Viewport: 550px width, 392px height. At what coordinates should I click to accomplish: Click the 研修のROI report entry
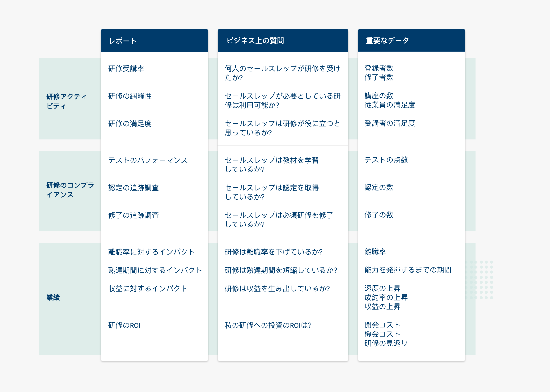click(124, 325)
